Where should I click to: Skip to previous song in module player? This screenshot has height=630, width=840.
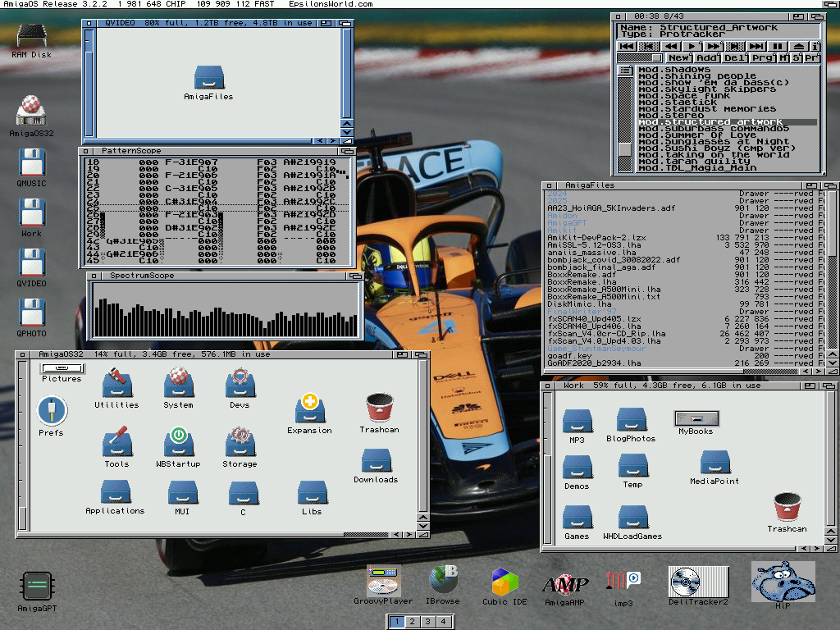(627, 47)
